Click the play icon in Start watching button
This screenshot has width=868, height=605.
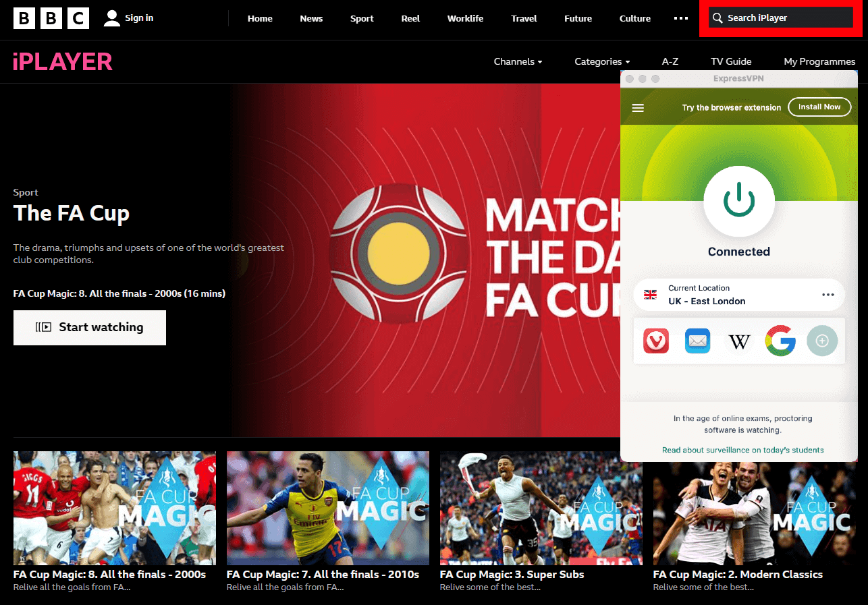pos(43,327)
